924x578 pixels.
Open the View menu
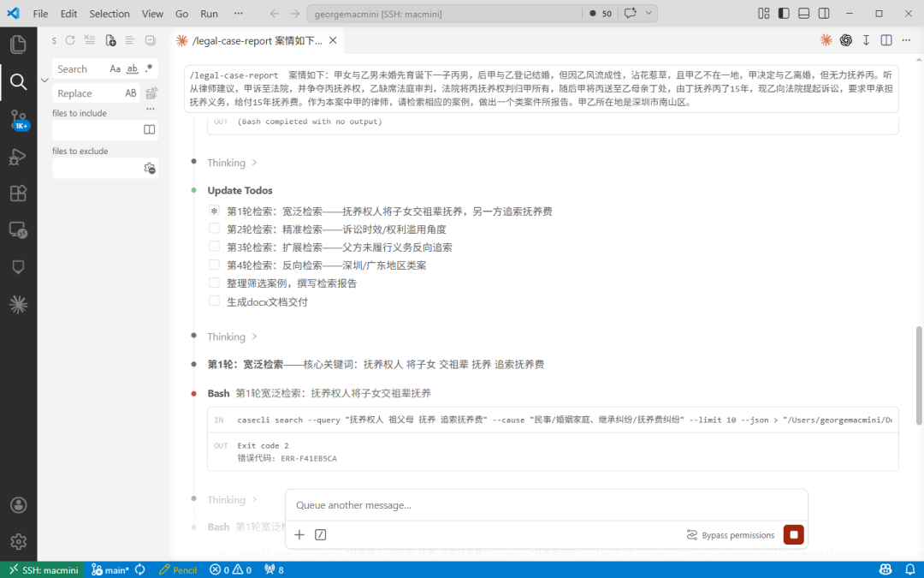point(152,14)
